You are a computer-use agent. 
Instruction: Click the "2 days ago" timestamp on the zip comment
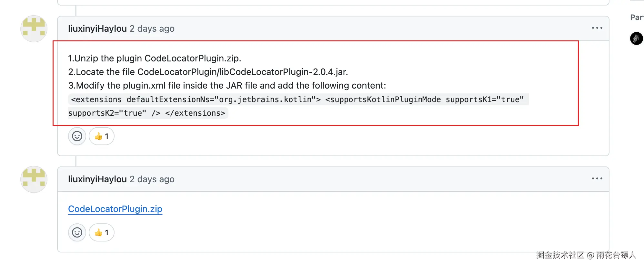pyautogui.click(x=152, y=179)
